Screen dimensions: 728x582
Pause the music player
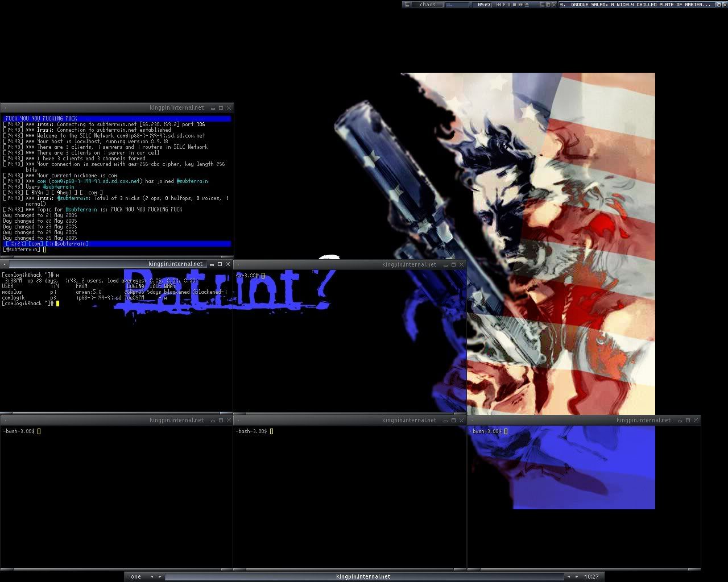coord(509,5)
